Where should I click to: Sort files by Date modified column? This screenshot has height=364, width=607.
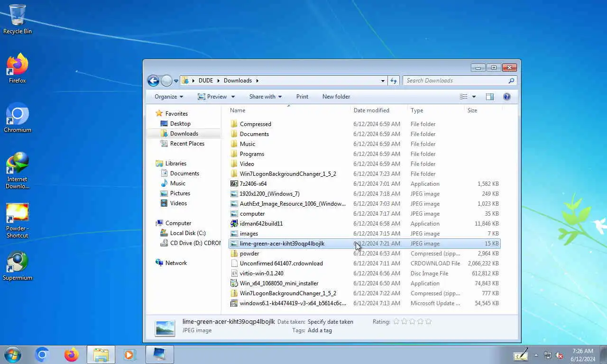coord(379,110)
